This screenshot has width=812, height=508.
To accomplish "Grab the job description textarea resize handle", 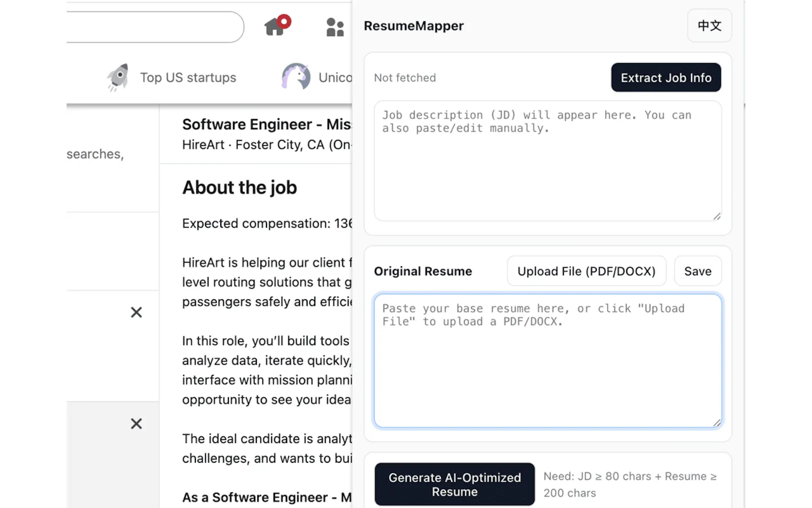I will (717, 216).
